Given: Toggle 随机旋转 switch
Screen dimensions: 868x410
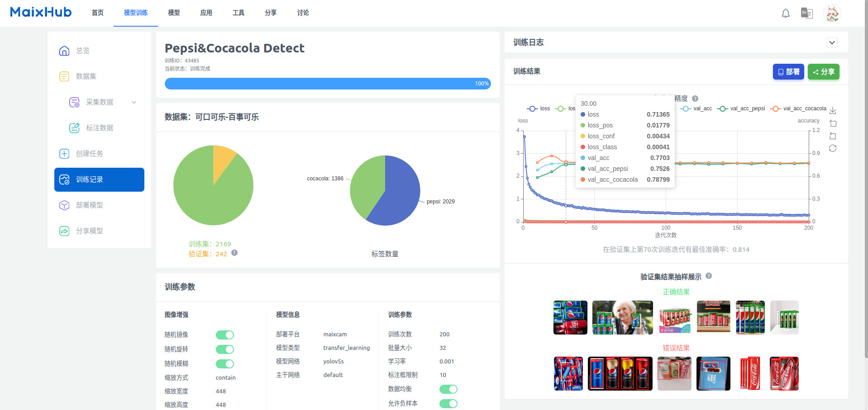Looking at the screenshot, I should point(225,349).
